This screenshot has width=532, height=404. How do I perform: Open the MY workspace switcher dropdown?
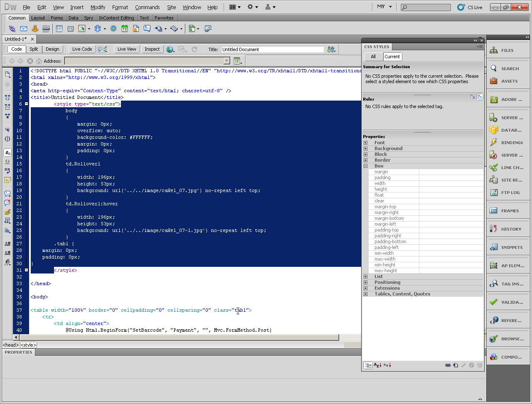tap(384, 7)
